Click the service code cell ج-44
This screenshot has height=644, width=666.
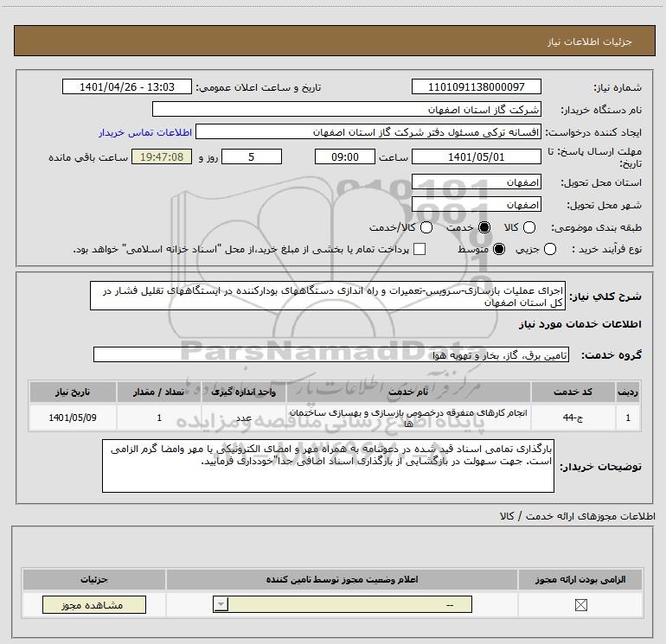pos(573,418)
